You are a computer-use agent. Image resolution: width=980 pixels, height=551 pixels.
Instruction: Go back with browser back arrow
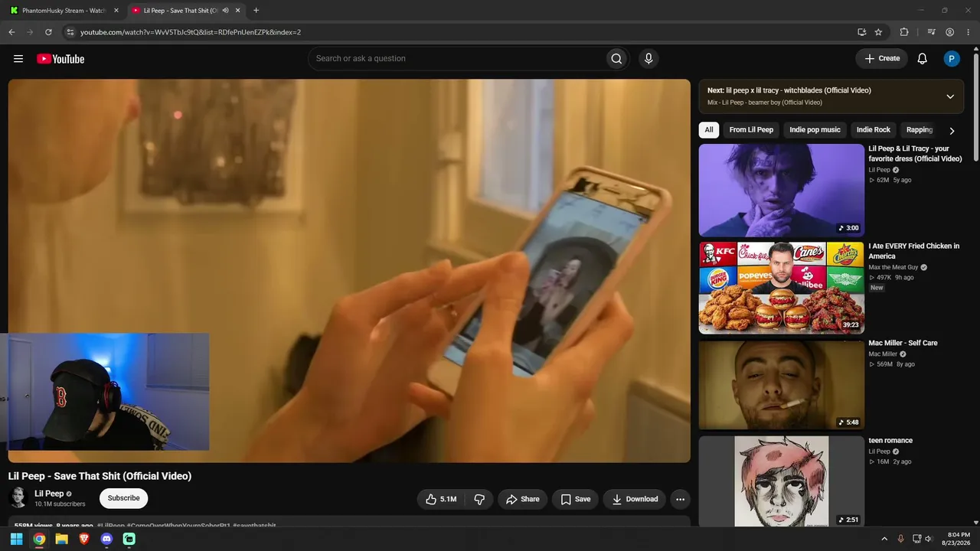(x=11, y=32)
